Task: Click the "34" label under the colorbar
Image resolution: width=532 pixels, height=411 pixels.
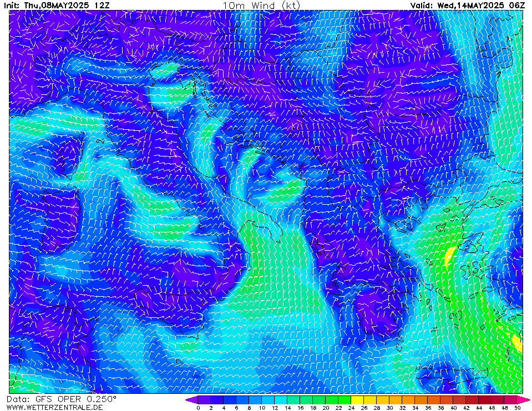Action: point(416,408)
